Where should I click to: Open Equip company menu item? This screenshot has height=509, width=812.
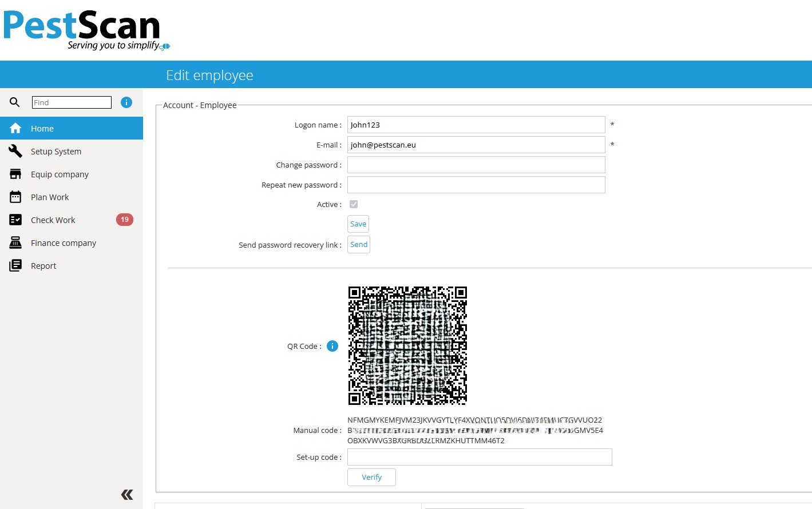click(72, 174)
